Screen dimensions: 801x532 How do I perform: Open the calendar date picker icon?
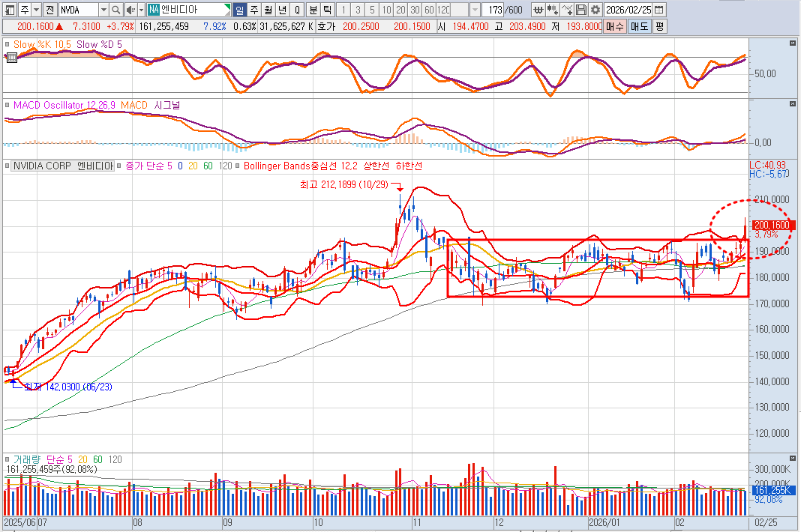click(x=658, y=10)
